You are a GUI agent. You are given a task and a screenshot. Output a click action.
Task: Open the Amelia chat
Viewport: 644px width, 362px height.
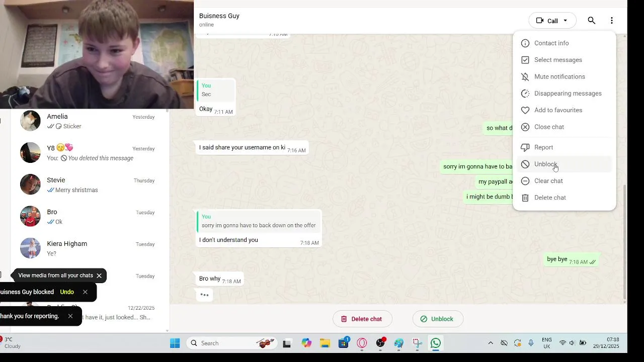tap(91, 121)
